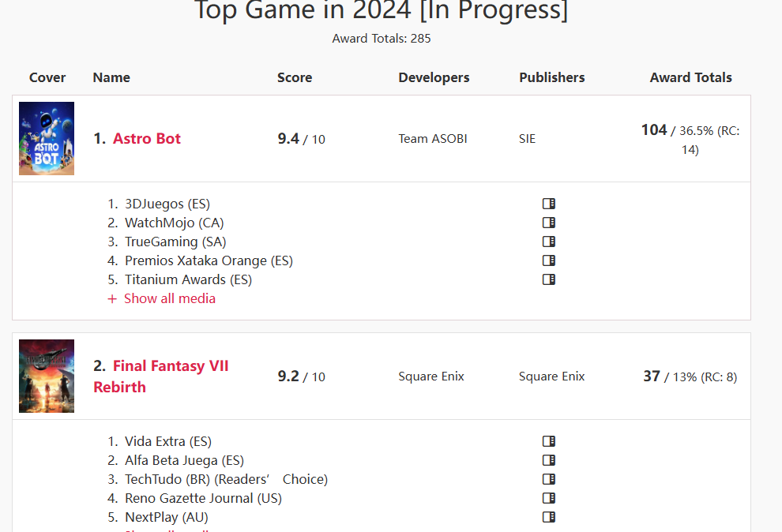Click the Publishers column header

[x=551, y=77]
